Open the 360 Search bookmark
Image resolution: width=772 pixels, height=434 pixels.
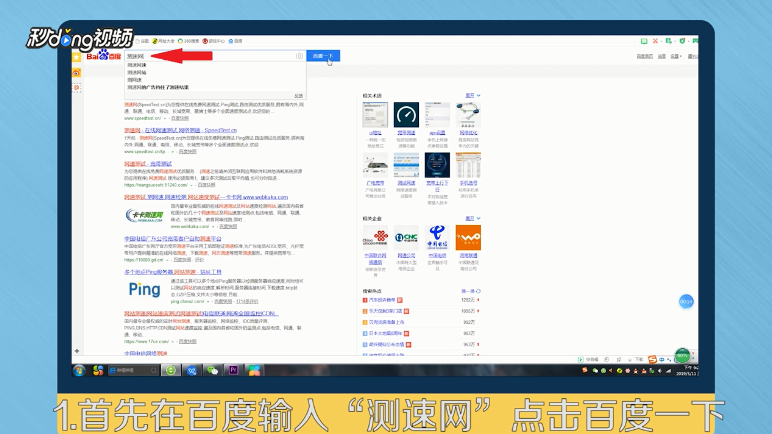coord(189,41)
